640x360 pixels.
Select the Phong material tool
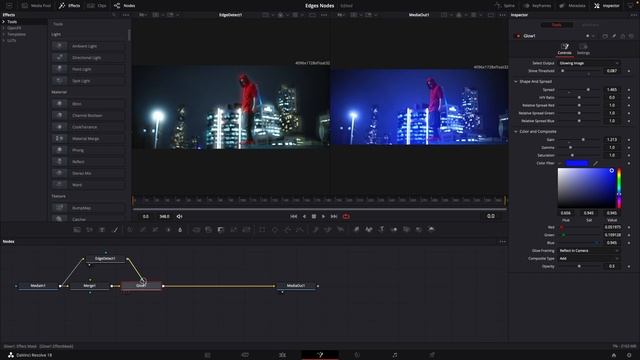(88, 150)
